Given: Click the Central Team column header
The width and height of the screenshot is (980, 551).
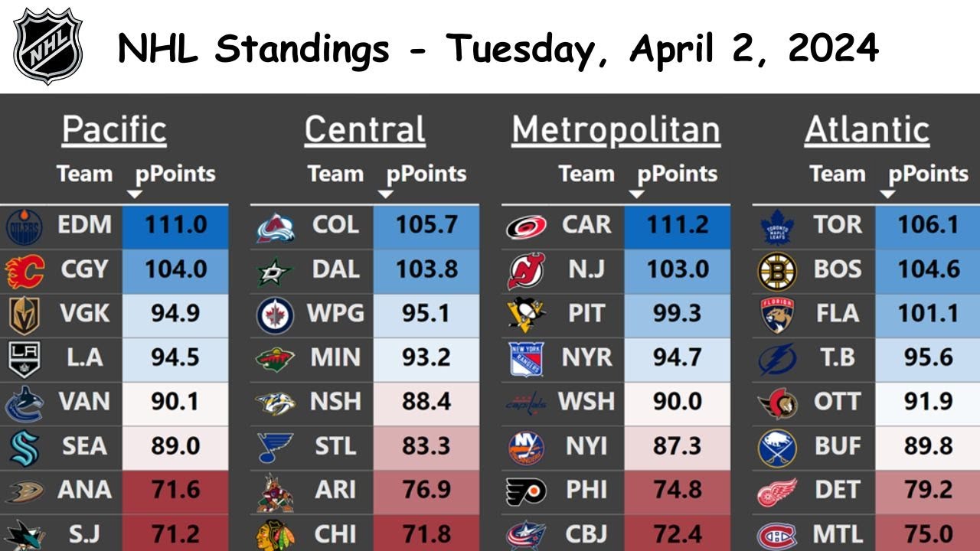Looking at the screenshot, I should point(335,174).
